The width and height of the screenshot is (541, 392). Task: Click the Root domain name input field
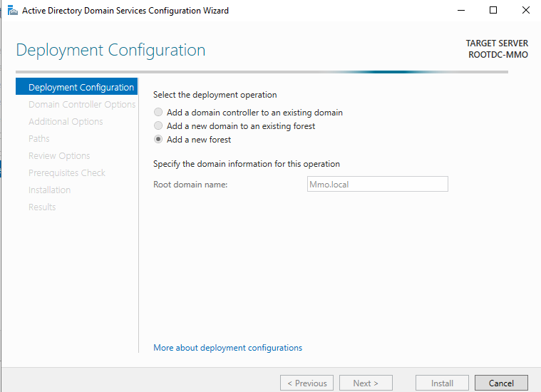point(378,184)
